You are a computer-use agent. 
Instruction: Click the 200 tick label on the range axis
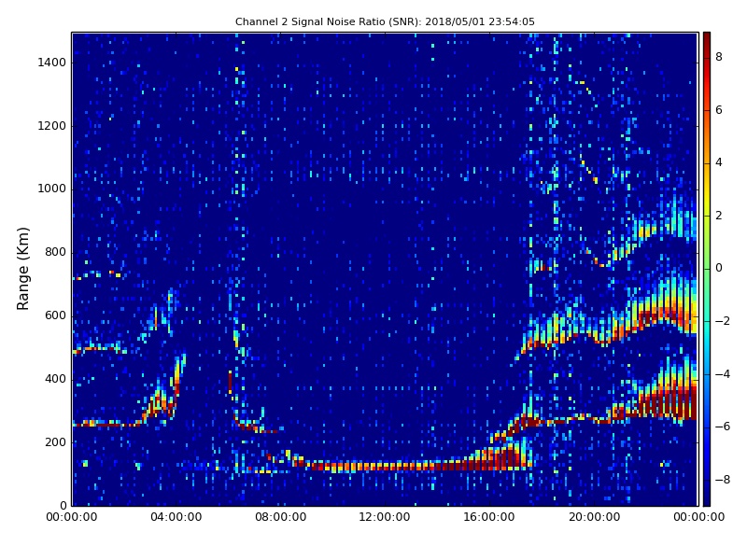coord(55,442)
